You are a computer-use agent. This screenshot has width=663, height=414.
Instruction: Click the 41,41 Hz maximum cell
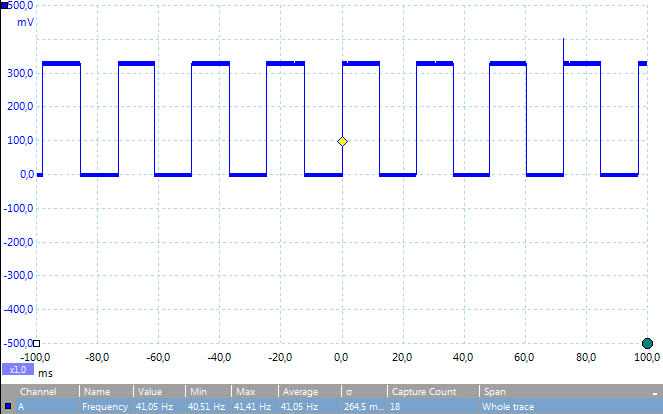point(252,406)
